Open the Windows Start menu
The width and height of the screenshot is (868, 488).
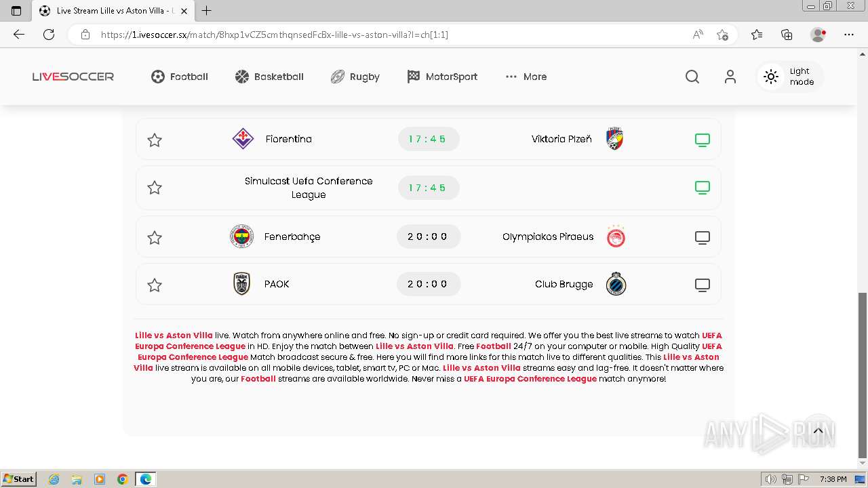pos(19,479)
